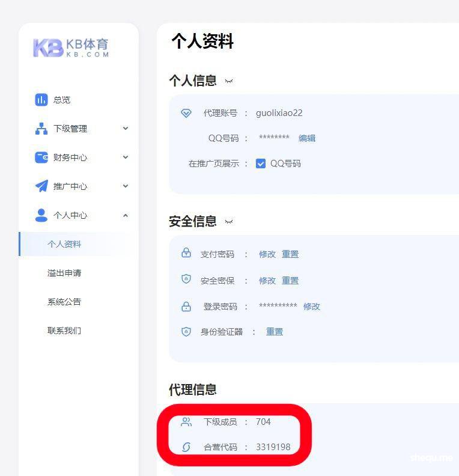Open the 系统公告 menu item

pos(64,302)
